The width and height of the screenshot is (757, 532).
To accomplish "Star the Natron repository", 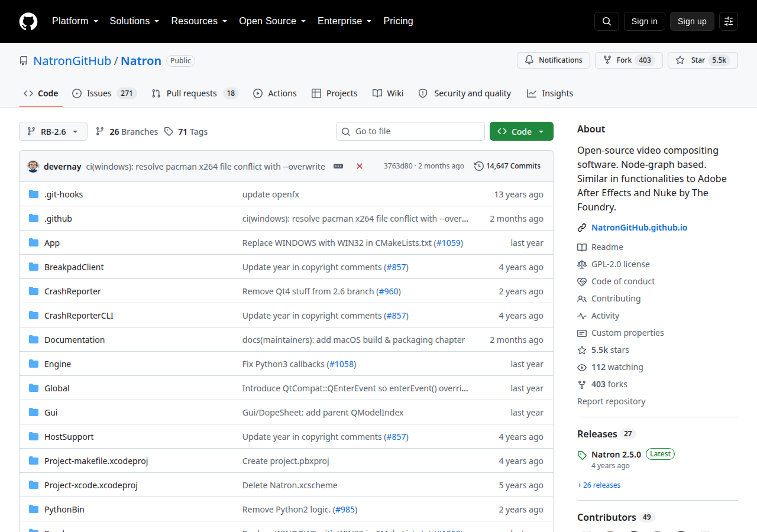I will click(703, 60).
